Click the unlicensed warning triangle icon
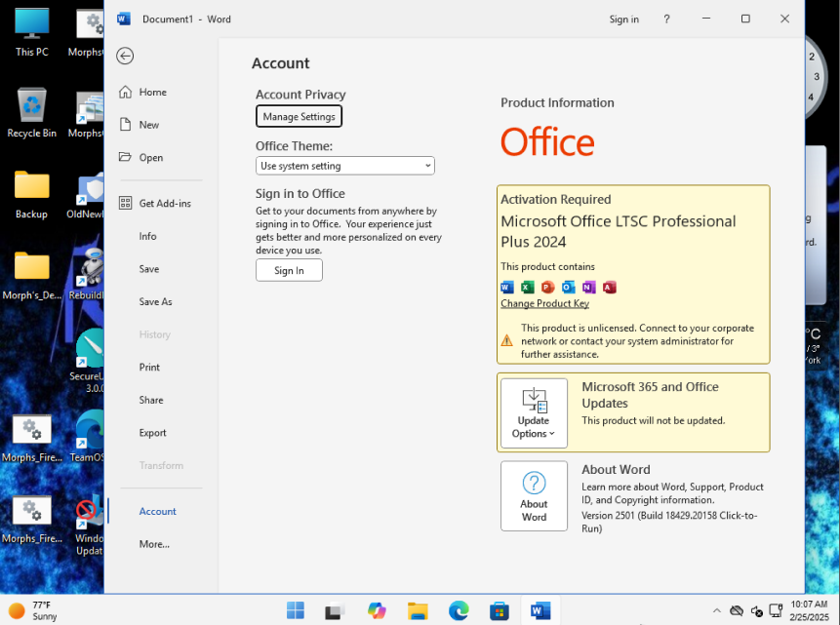Image resolution: width=840 pixels, height=625 pixels. click(x=506, y=341)
